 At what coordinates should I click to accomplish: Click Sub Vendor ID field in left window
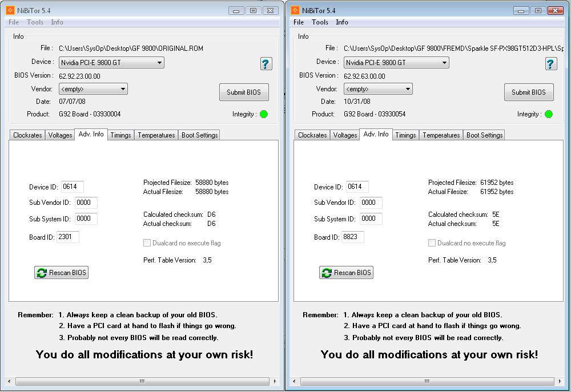tap(86, 203)
